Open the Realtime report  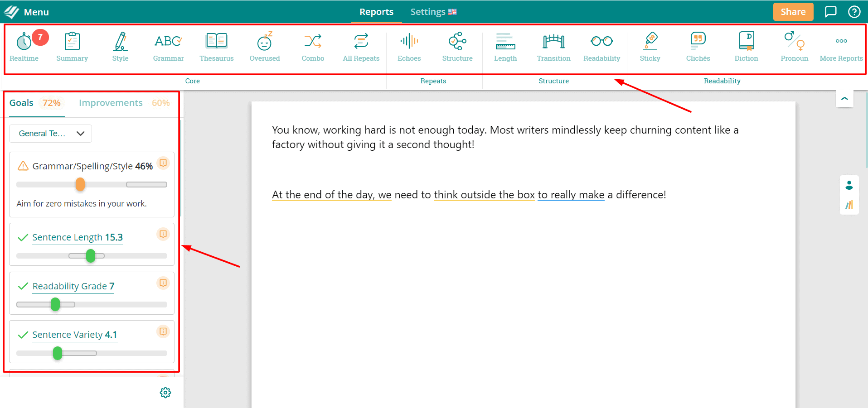pyautogui.click(x=24, y=47)
